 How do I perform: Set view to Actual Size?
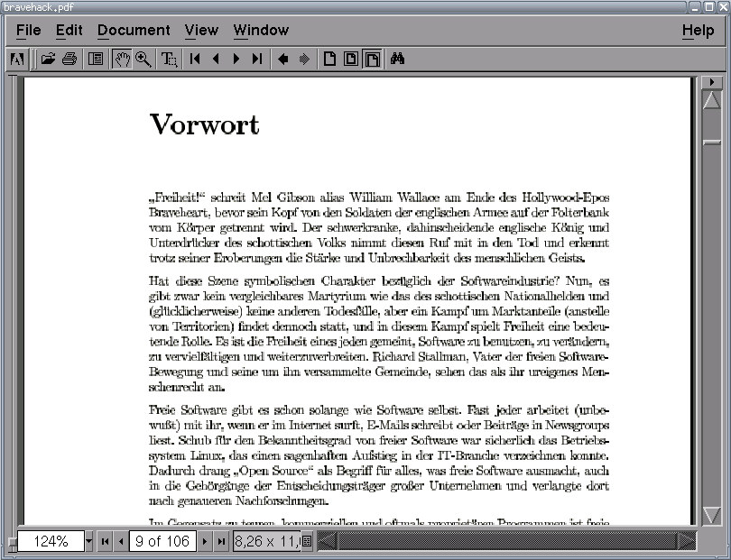(x=329, y=60)
